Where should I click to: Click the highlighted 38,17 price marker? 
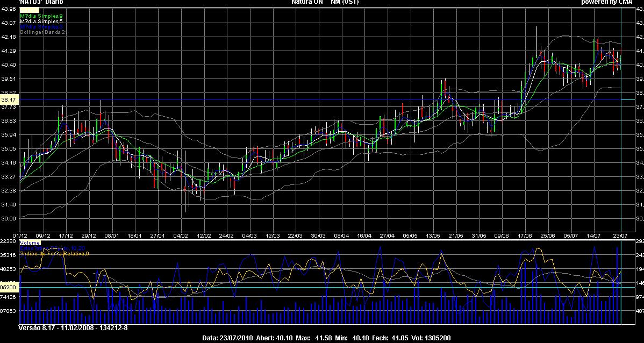pos(9,99)
